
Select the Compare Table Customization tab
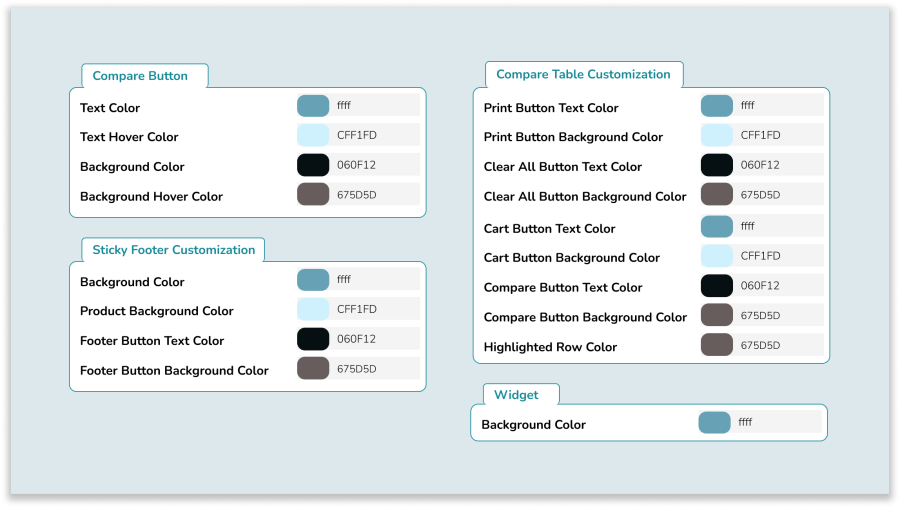583,74
